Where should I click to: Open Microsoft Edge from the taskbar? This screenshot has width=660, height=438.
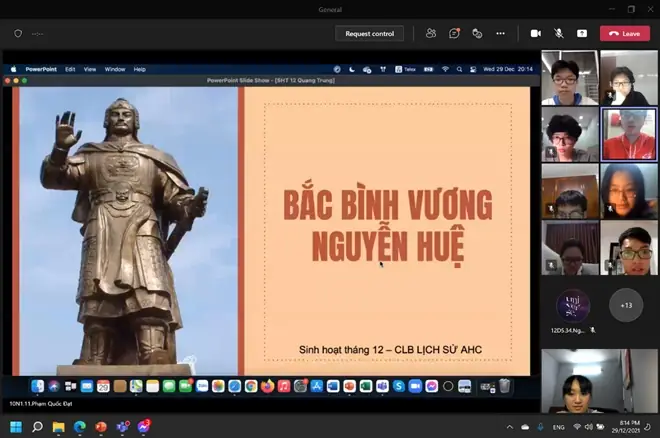point(80,427)
